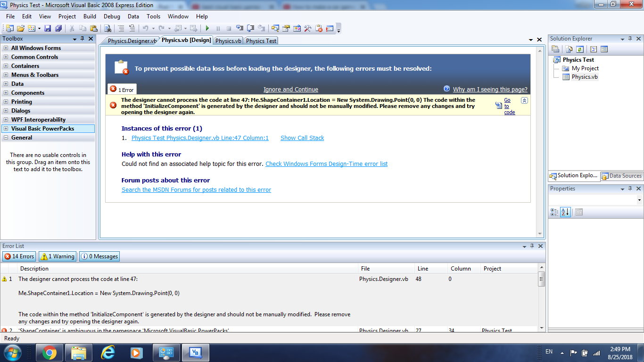This screenshot has width=644, height=362.
Task: Expand the Visual Basic PowerPacks group
Action: point(6,129)
